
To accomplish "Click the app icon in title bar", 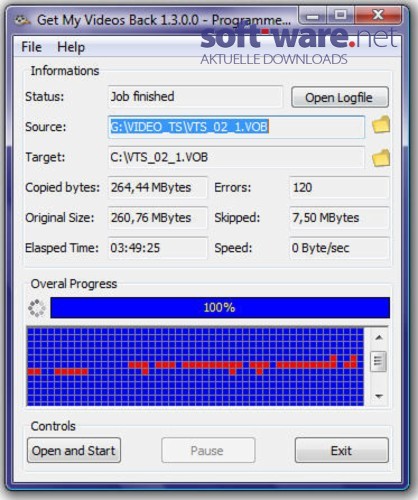I will click(22, 20).
